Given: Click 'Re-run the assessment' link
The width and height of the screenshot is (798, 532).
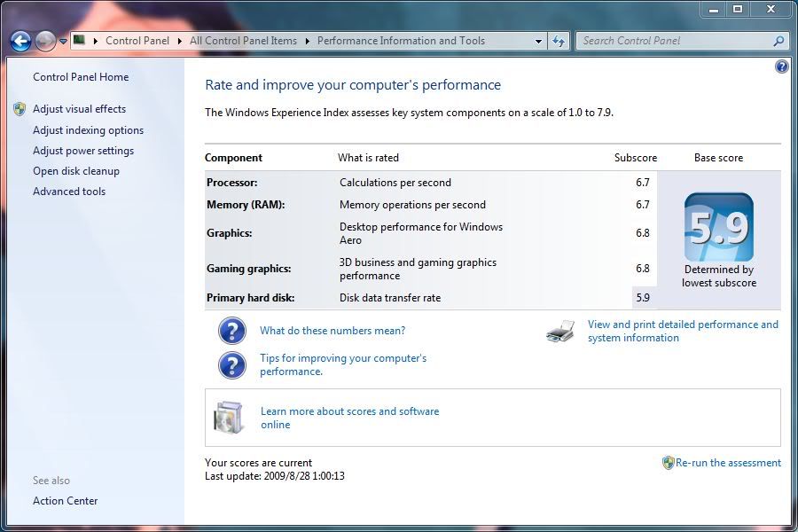Looking at the screenshot, I should (727, 463).
